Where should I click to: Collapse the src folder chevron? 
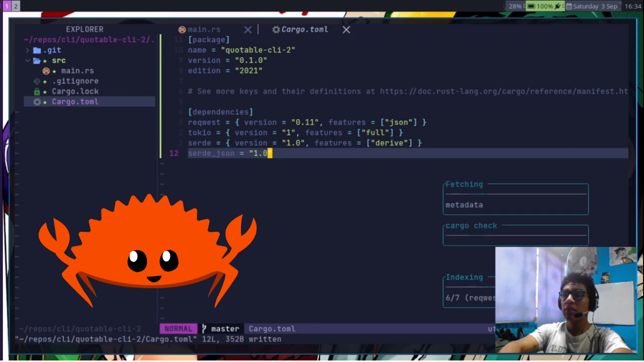pyautogui.click(x=28, y=60)
